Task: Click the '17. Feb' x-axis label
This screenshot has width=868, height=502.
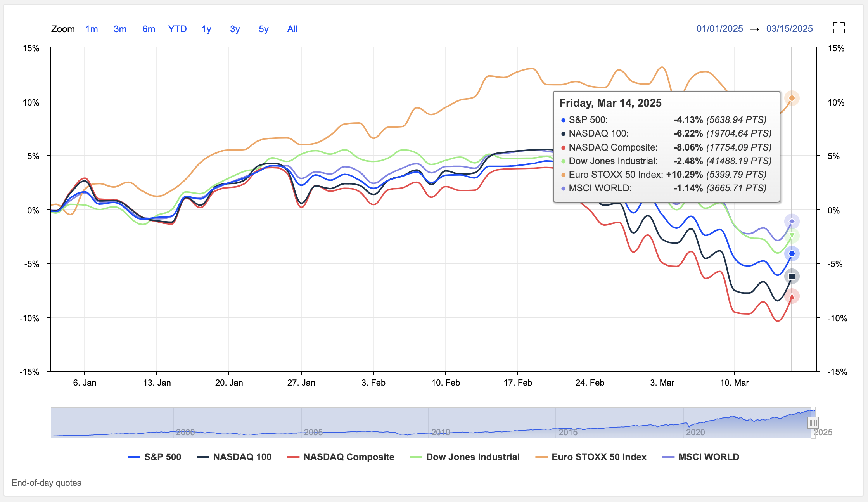Action: (x=518, y=383)
